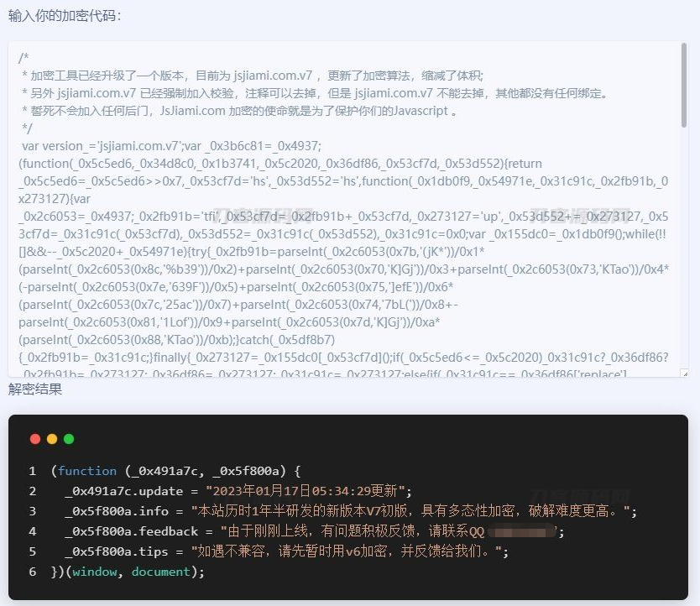The image size is (700, 606).
Task: Select line number 6 in the result panel
Action: [32, 572]
